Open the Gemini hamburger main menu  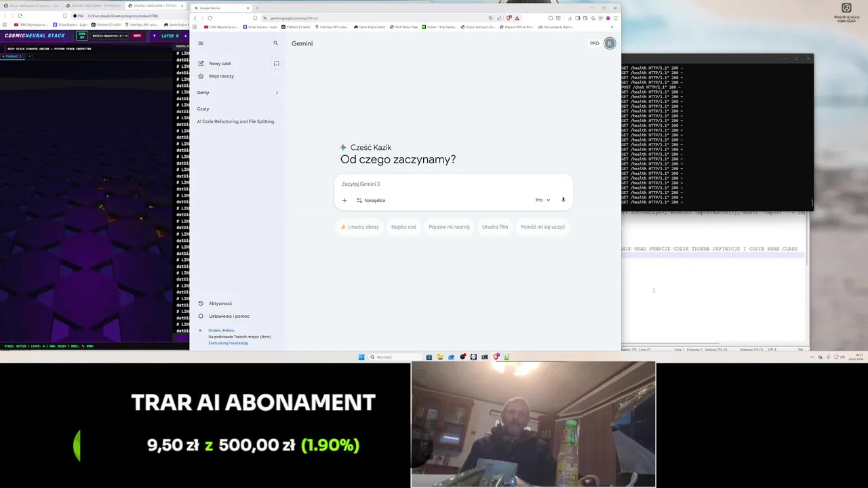pyautogui.click(x=201, y=43)
